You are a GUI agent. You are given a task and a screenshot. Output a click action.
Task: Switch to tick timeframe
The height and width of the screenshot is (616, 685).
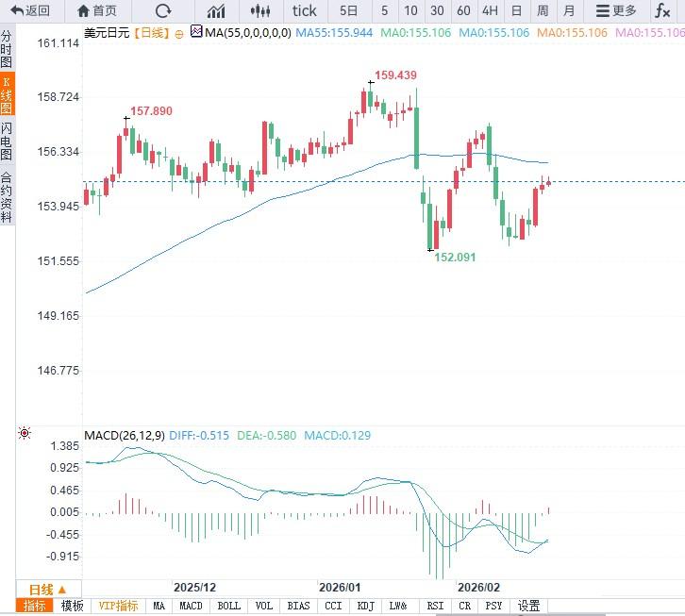pos(305,11)
